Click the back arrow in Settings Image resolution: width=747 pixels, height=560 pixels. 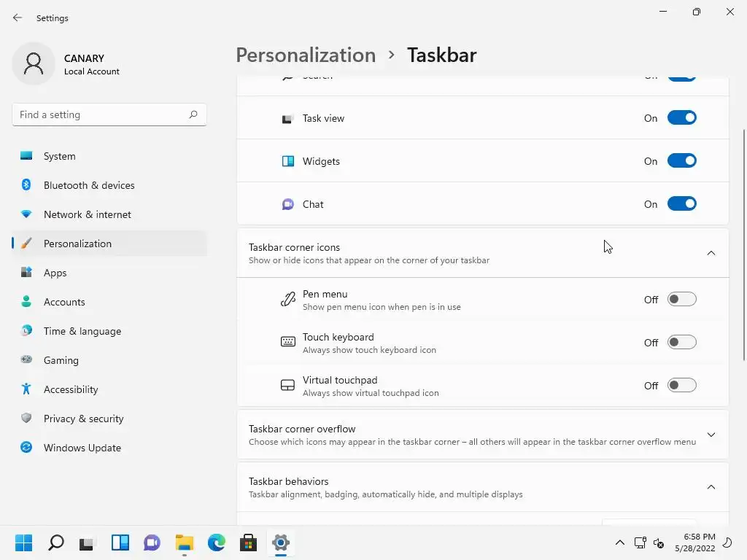[x=18, y=17]
